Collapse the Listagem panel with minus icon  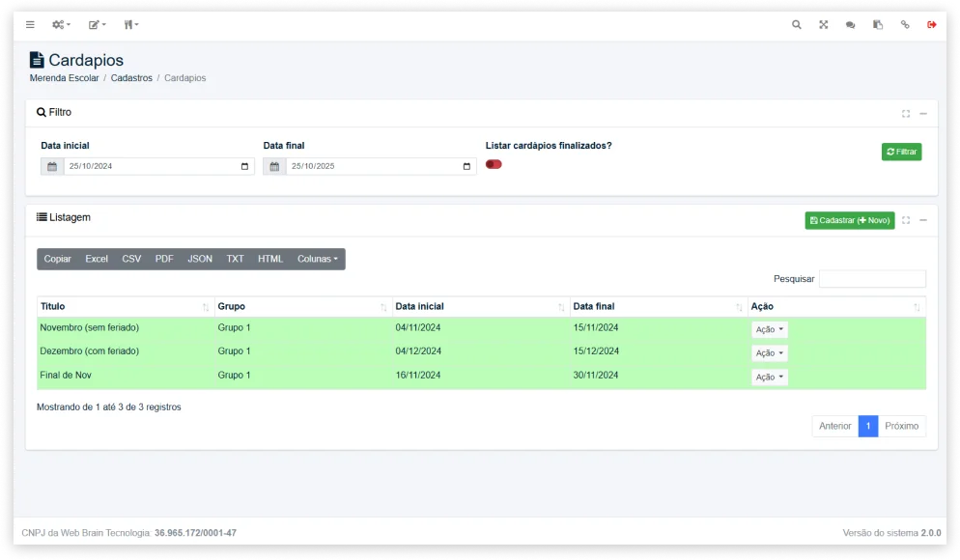[x=923, y=220]
